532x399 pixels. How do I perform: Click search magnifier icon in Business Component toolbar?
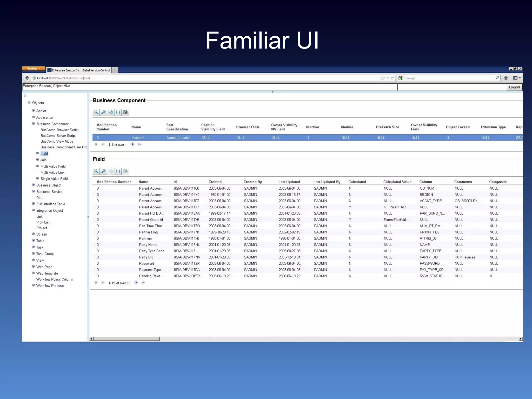96,112
